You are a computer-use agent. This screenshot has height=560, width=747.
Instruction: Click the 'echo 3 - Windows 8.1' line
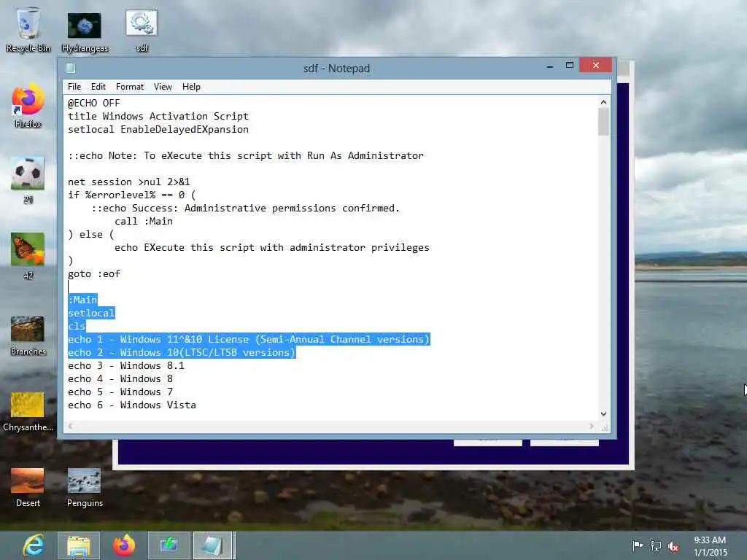click(x=125, y=366)
